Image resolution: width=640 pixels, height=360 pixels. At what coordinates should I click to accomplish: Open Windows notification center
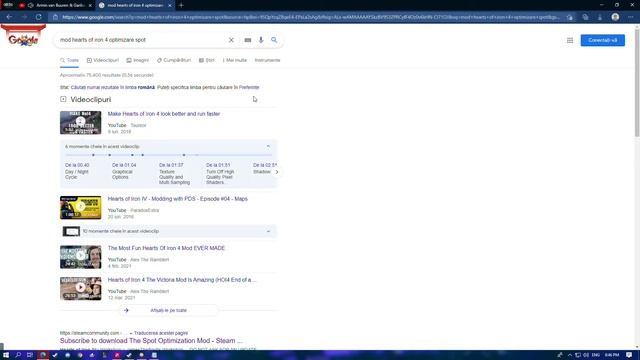(629, 355)
